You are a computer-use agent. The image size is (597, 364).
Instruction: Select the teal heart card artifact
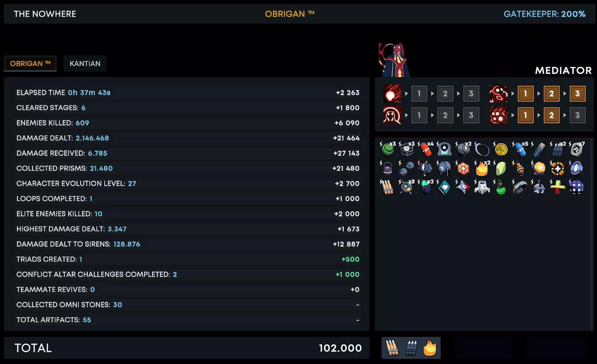pyautogui.click(x=444, y=187)
